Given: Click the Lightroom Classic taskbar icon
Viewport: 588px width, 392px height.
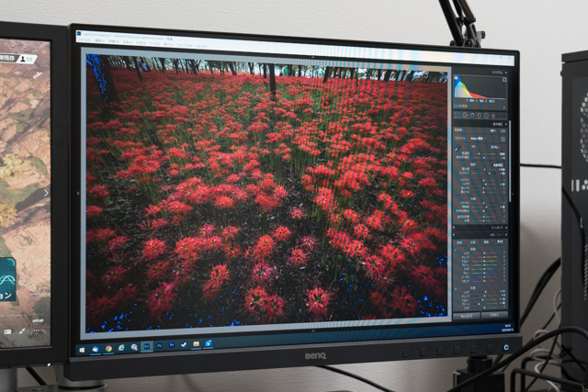Looking at the screenshot, I should coord(147,346).
